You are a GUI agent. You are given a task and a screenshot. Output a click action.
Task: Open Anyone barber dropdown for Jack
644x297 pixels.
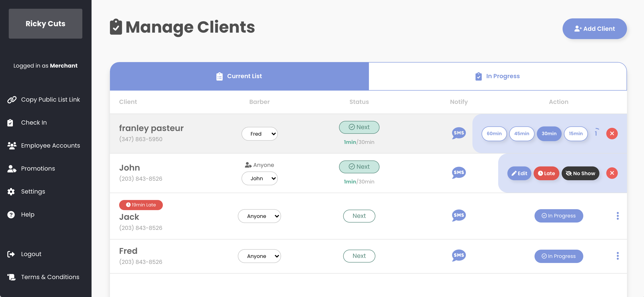[259, 216]
